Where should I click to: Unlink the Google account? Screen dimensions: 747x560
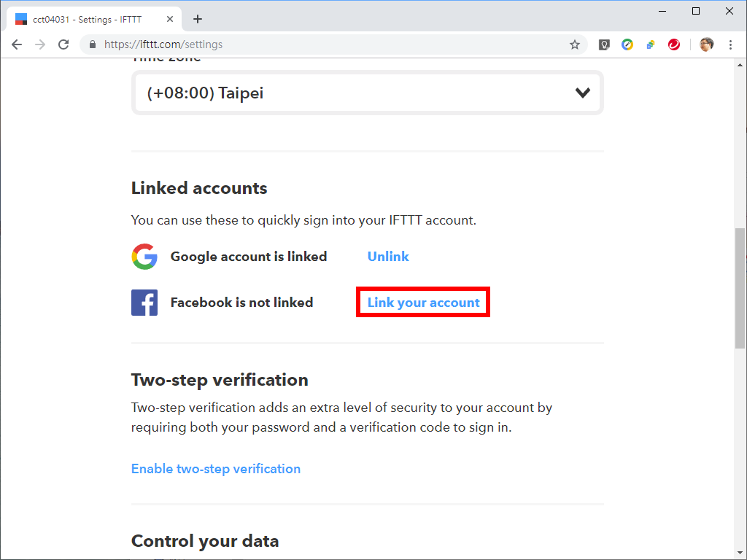tap(388, 257)
